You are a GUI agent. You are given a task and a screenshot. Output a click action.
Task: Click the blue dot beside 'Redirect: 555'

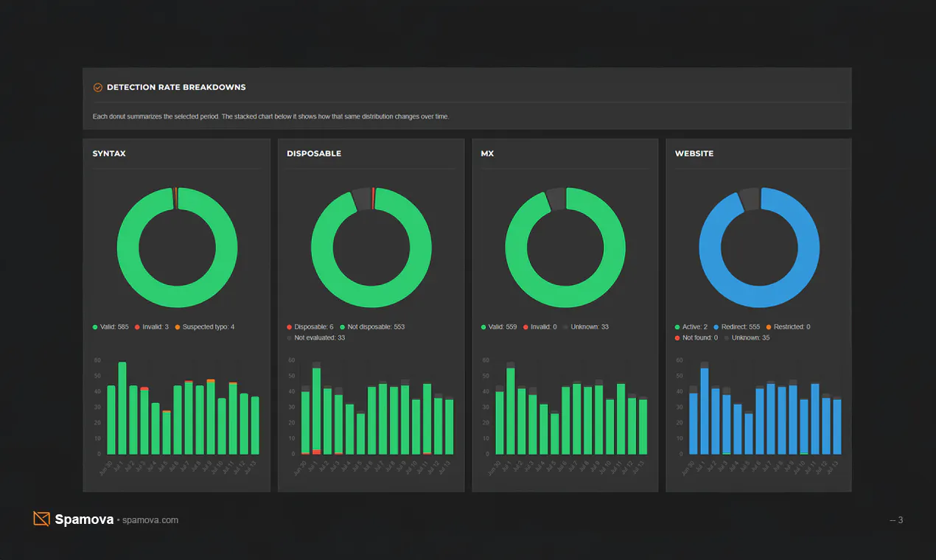716,327
